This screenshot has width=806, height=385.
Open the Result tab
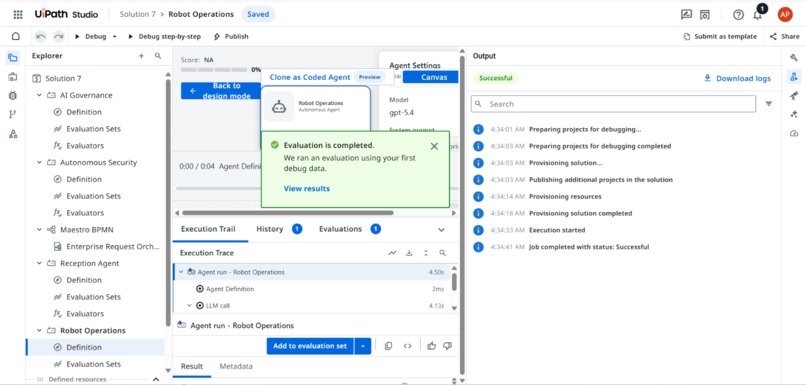pyautogui.click(x=192, y=366)
